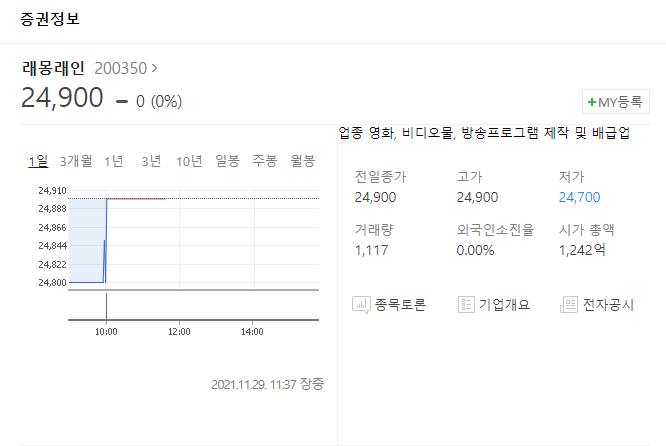
Task: Switch to the 3개월 chart tab
Action: (76, 161)
